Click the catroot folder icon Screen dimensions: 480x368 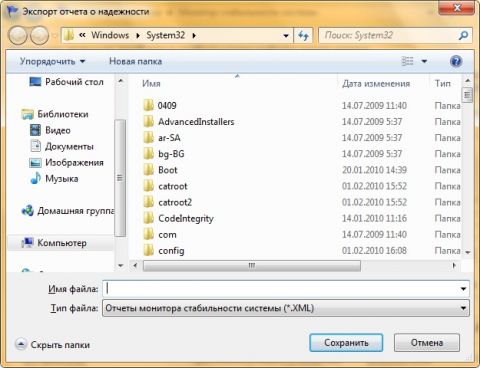click(x=148, y=186)
